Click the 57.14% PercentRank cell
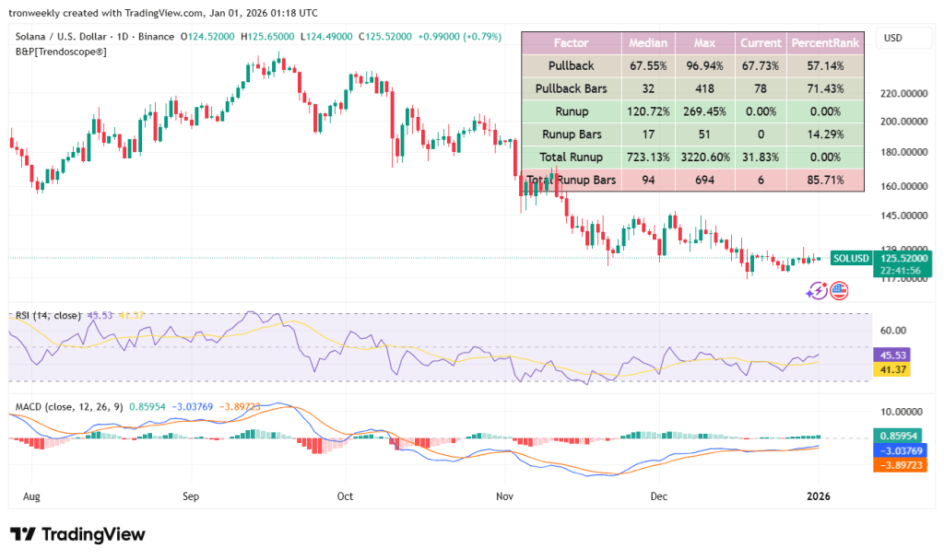 coord(825,65)
